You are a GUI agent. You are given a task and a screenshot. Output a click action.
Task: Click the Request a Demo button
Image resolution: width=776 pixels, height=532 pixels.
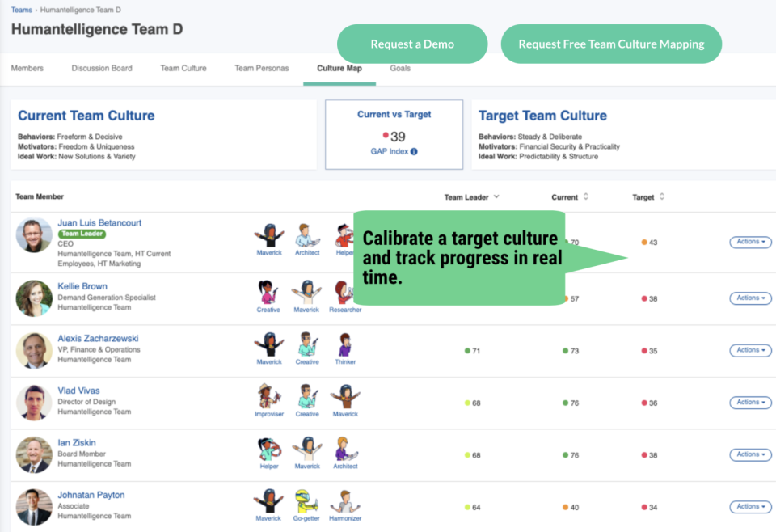coord(412,44)
